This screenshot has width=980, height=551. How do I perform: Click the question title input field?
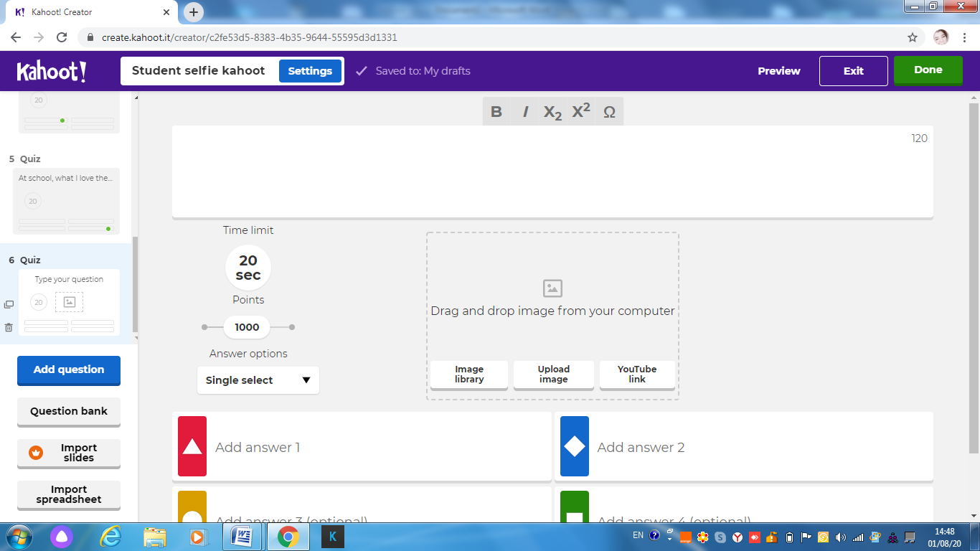coord(552,171)
